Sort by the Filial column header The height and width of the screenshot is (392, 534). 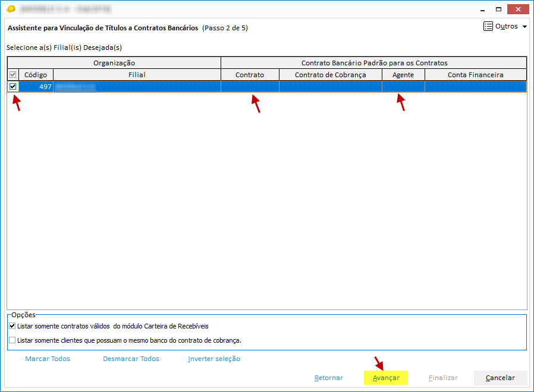point(137,75)
